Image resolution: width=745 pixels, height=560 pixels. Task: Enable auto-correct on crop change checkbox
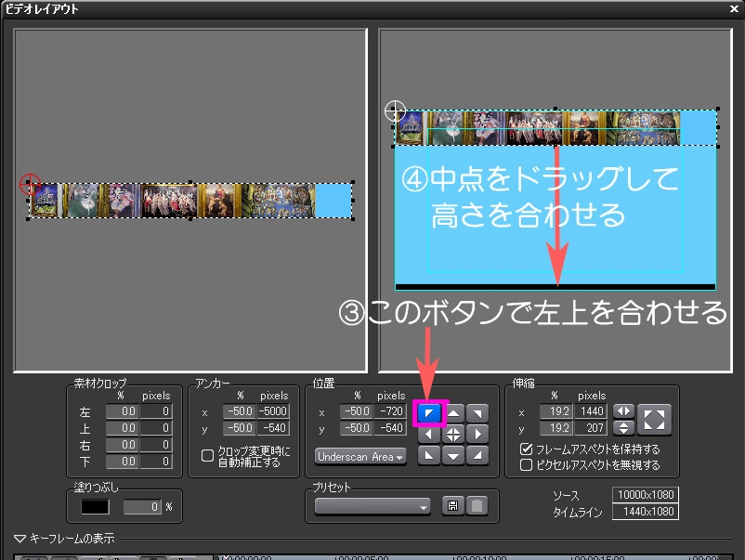[207, 455]
